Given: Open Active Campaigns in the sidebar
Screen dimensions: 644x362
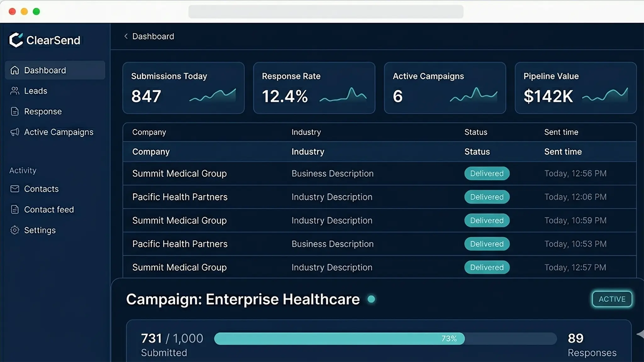Looking at the screenshot, I should click(55, 132).
